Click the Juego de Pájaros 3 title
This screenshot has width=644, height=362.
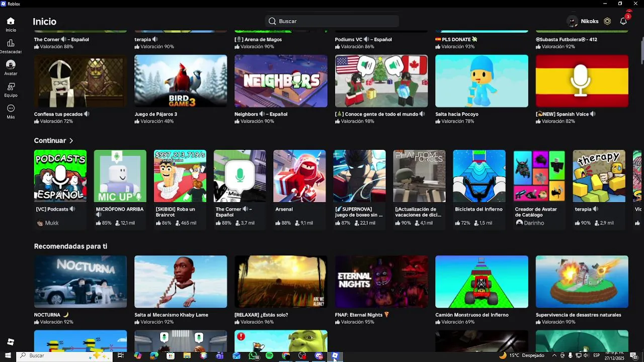pos(156,114)
